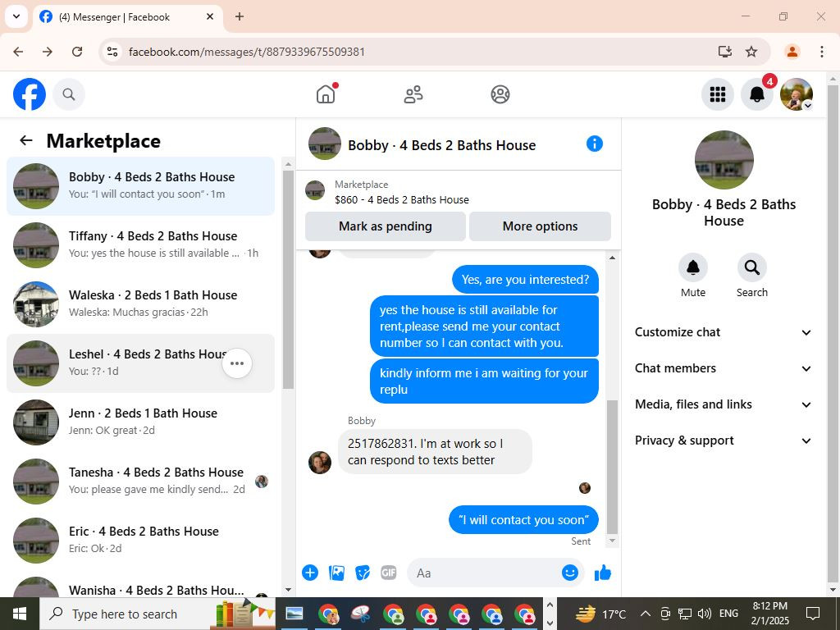Open the notifications bell with badge 4
840x630 pixels.
pyautogui.click(x=757, y=94)
